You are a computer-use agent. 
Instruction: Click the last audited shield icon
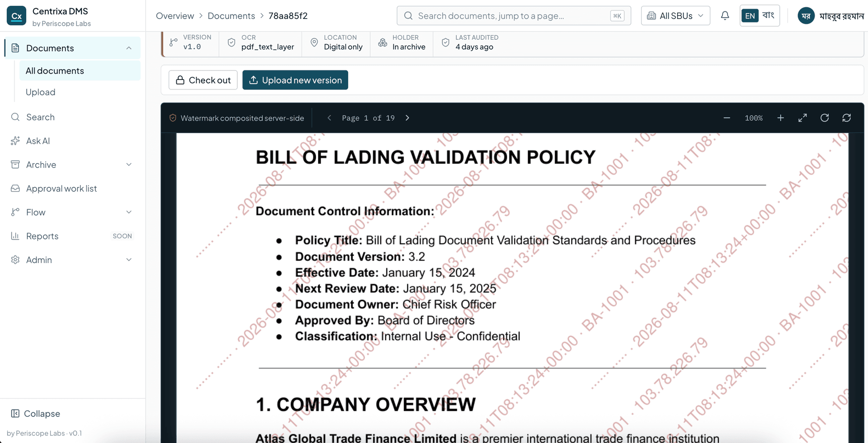click(445, 42)
